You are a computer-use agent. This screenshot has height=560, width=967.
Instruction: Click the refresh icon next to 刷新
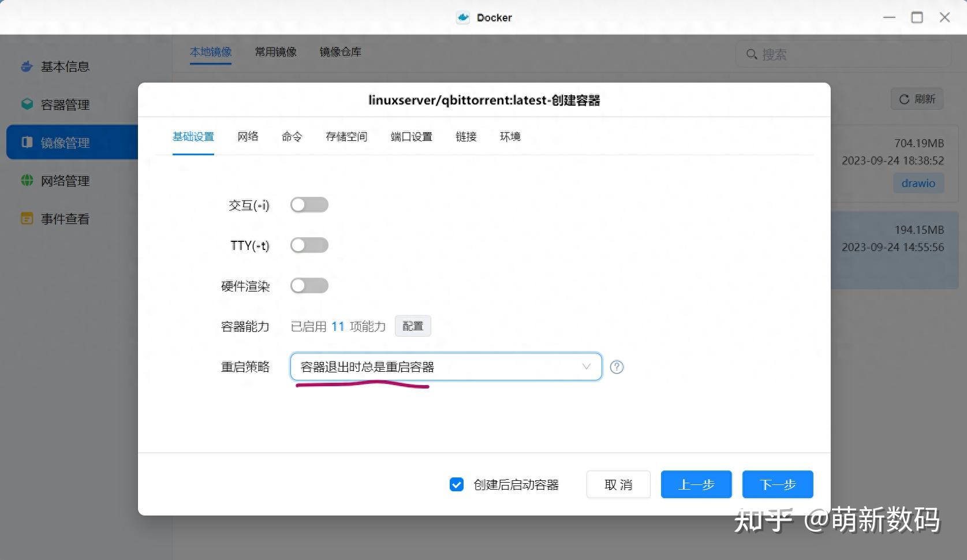tap(903, 99)
